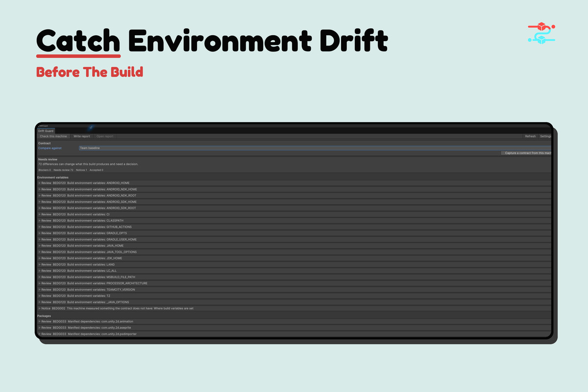Select the Drift Guard window tab

coord(46,131)
